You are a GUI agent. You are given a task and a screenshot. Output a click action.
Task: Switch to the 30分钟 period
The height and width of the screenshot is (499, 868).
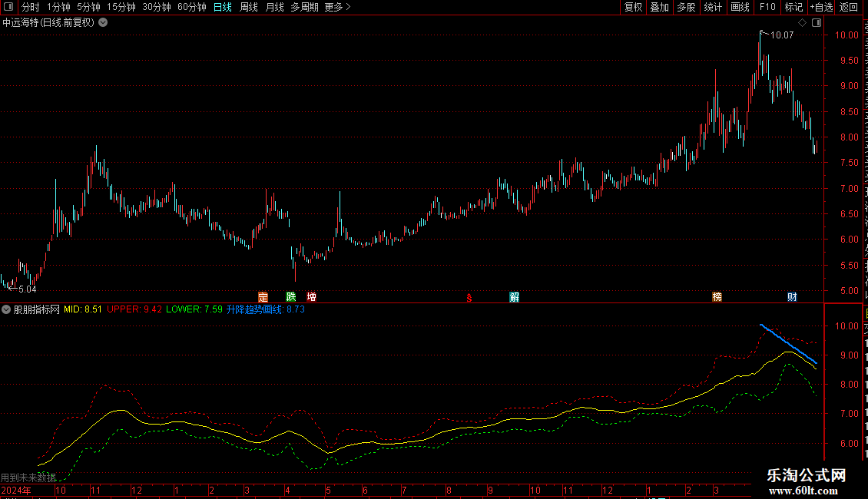click(x=157, y=7)
